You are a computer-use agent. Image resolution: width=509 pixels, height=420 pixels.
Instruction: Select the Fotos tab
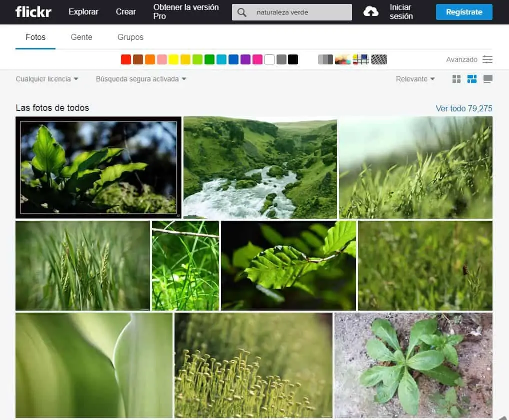click(35, 37)
